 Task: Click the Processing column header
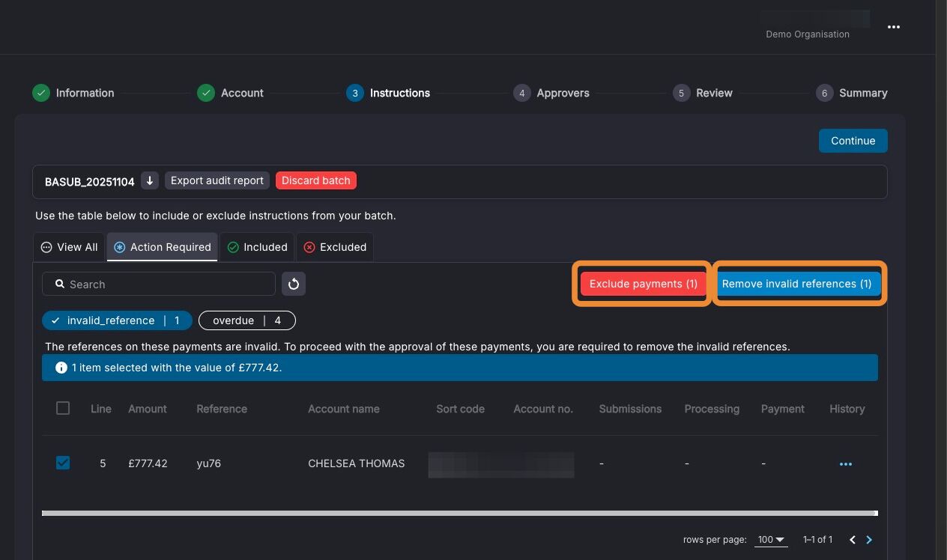712,409
